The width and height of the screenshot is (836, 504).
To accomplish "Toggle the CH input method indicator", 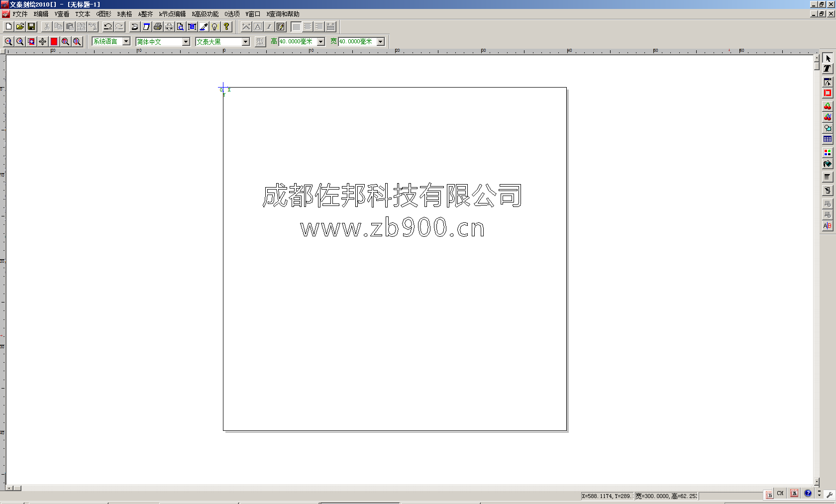I will pyautogui.click(x=780, y=494).
